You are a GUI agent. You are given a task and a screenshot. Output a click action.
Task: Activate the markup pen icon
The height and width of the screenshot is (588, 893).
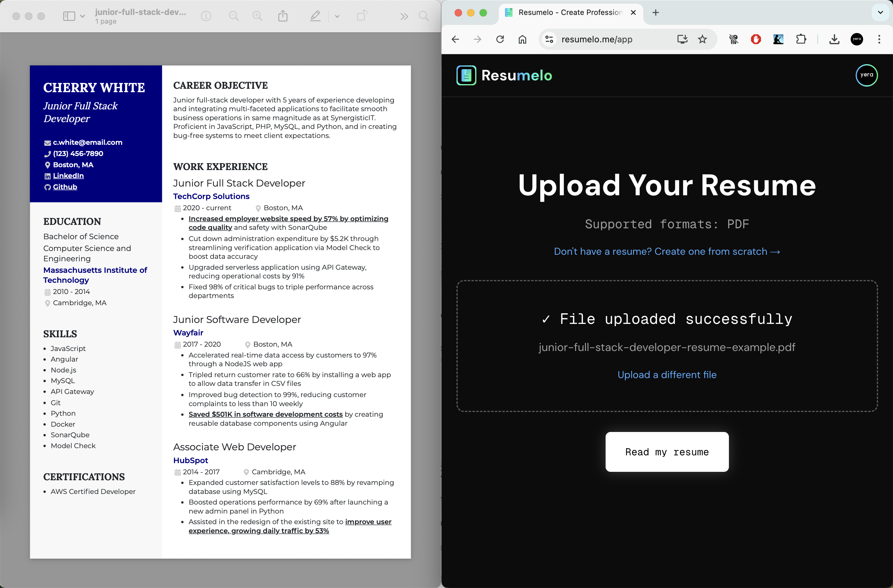(315, 16)
